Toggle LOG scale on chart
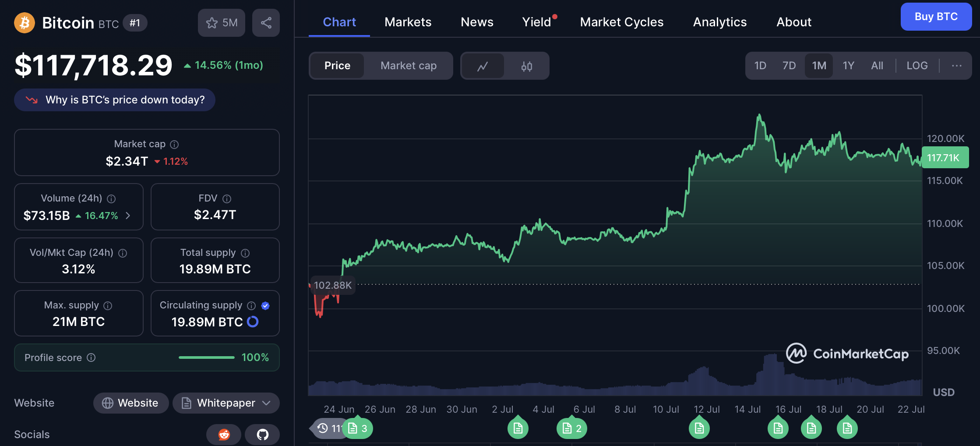 click(917, 66)
